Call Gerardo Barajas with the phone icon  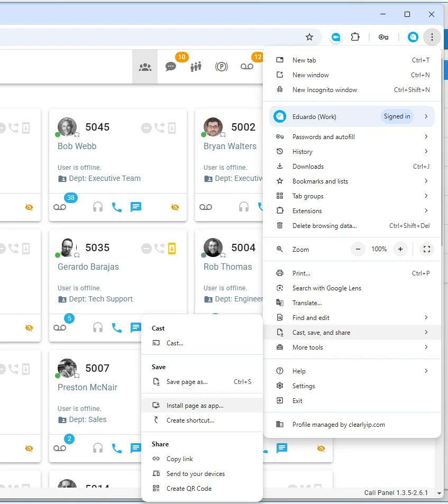click(117, 327)
